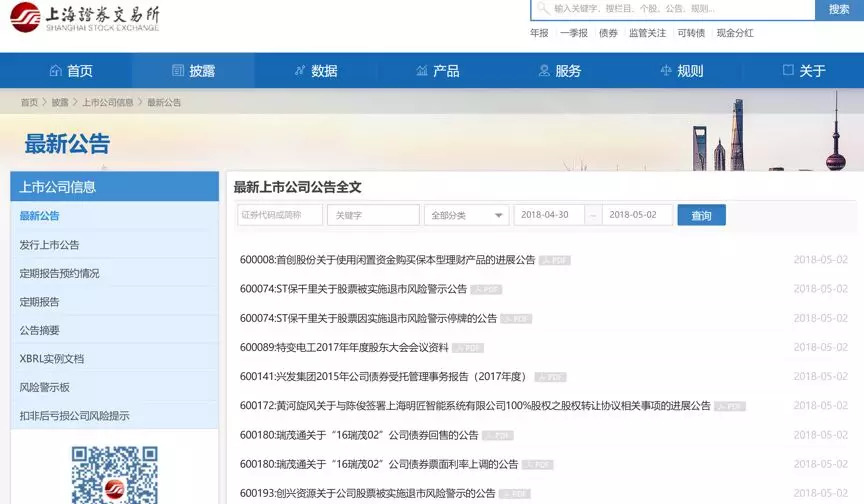The width and height of the screenshot is (864, 504).
Task: Select XBRL实例文档 in the sidebar
Action: pos(115,359)
